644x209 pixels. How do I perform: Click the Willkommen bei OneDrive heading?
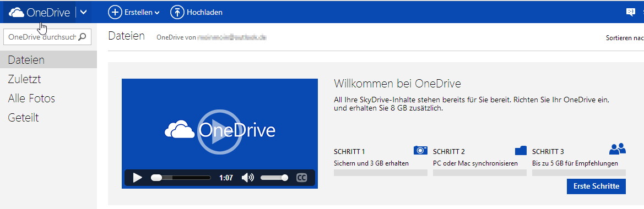pyautogui.click(x=398, y=84)
